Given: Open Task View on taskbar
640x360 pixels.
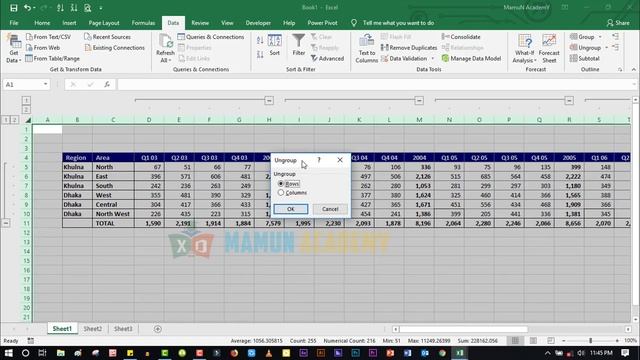Looking at the screenshot, I should click(x=42, y=353).
